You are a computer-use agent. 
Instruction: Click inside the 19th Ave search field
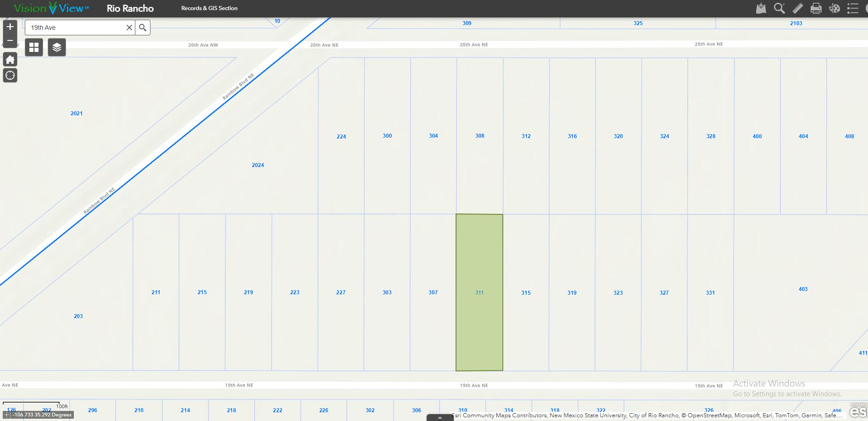point(76,28)
